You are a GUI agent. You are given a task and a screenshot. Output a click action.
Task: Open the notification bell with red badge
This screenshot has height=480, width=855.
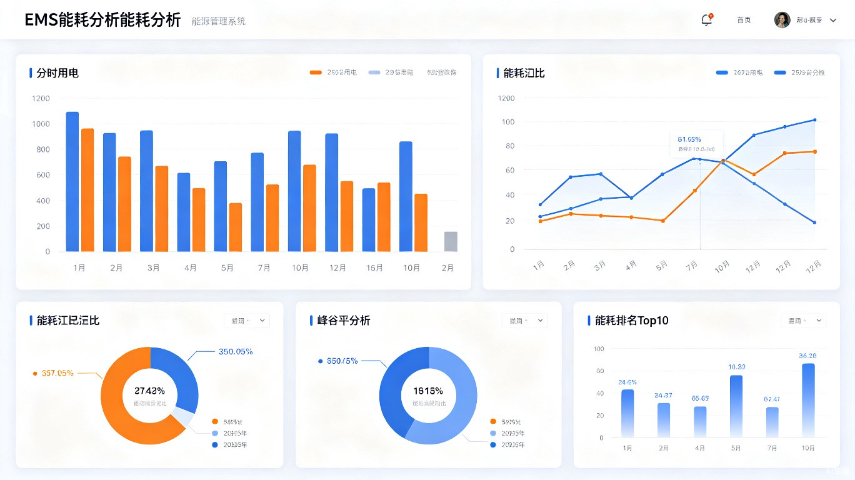click(x=707, y=20)
